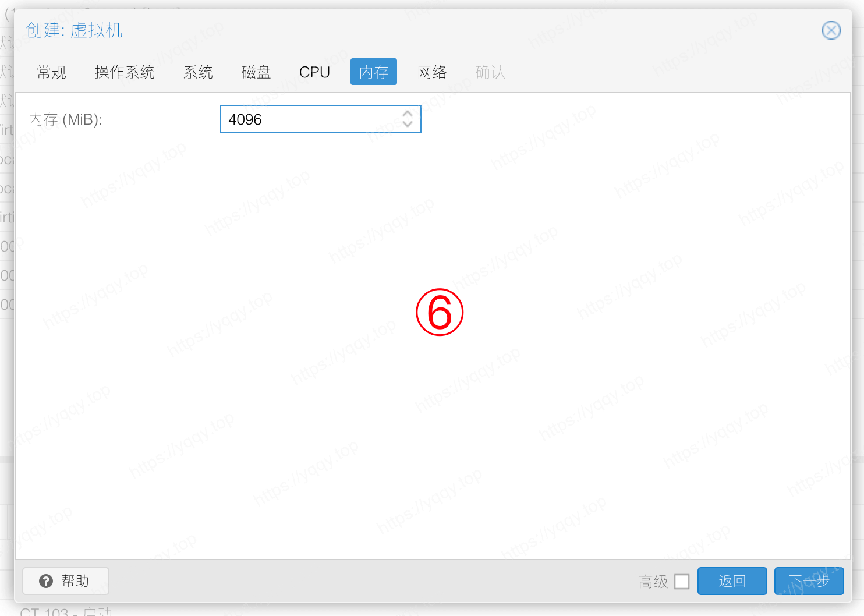Switch to the 网络 tab
Viewport: 864px width, 616px height.
click(432, 72)
